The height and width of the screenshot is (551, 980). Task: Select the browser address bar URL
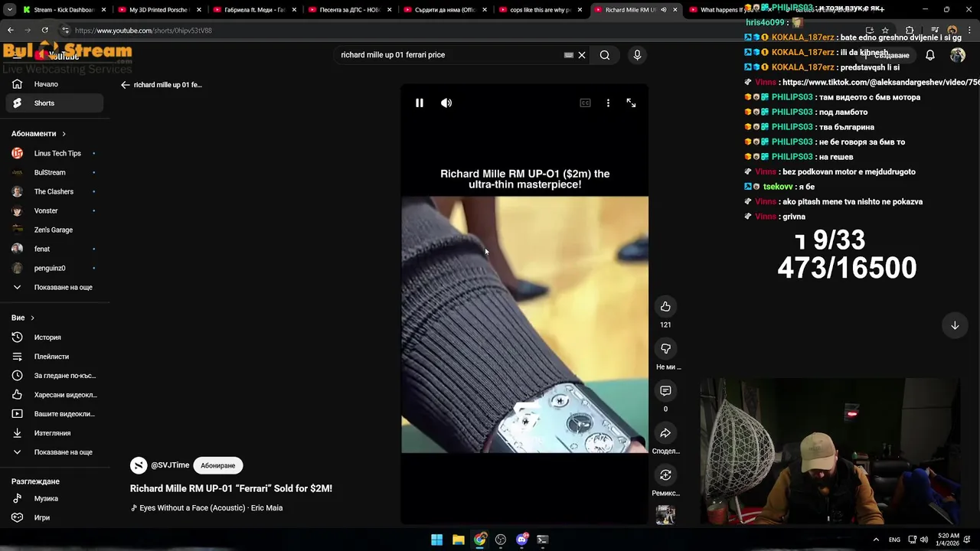(143, 31)
